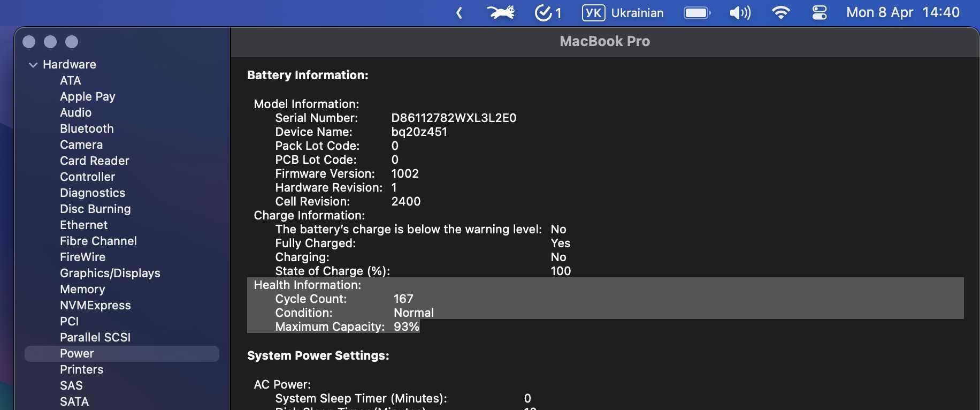Select Camera in the sidebar
This screenshot has height=410, width=980.
81,145
